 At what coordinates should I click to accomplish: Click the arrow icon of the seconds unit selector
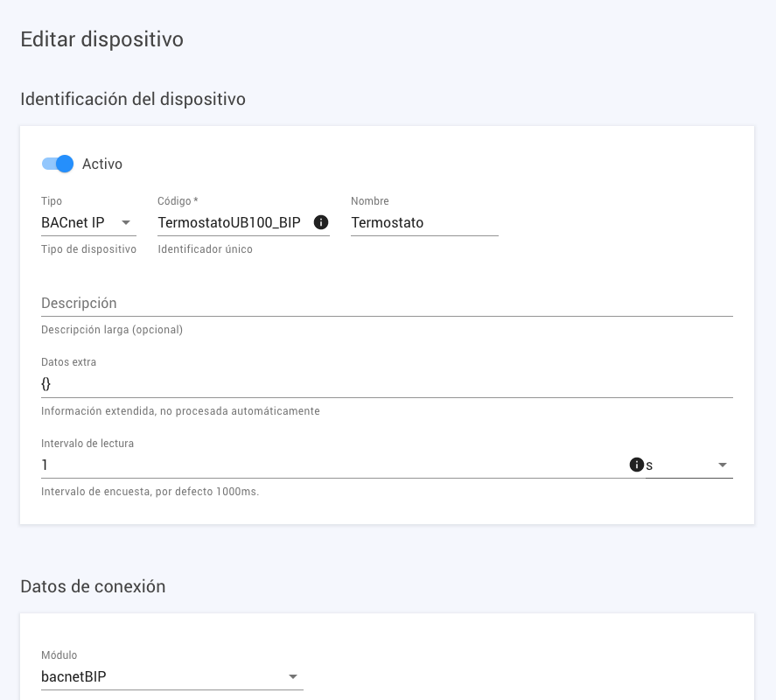point(723,465)
